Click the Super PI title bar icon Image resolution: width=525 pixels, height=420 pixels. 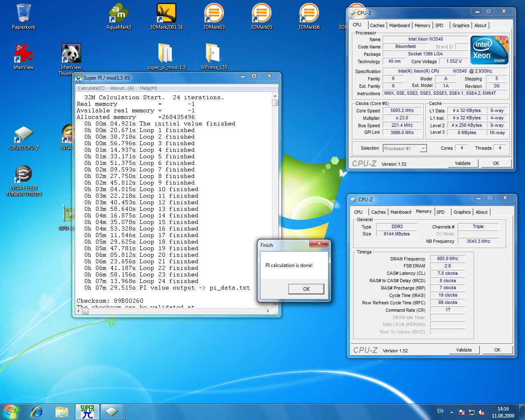point(78,78)
